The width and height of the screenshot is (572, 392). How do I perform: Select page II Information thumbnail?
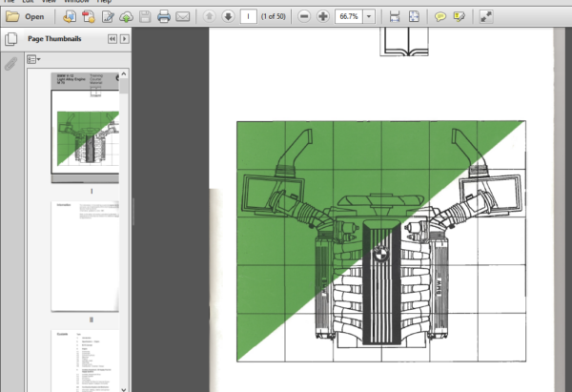85,257
